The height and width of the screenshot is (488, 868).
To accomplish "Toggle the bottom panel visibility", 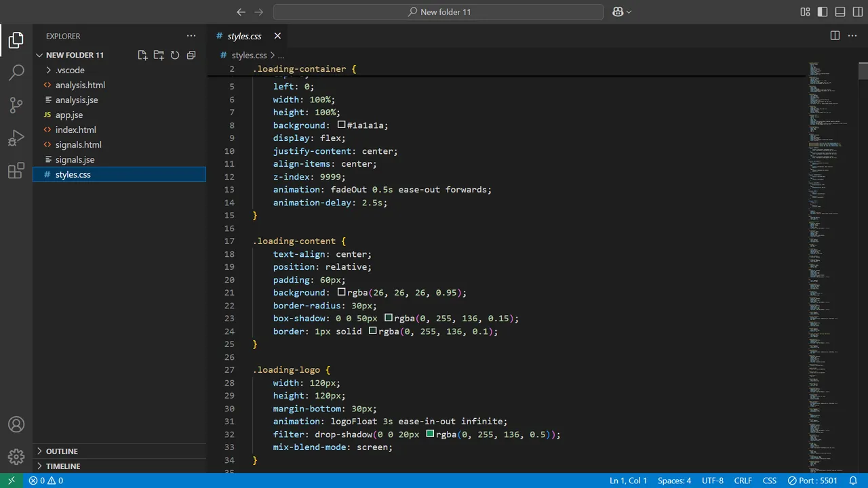I will (x=840, y=12).
